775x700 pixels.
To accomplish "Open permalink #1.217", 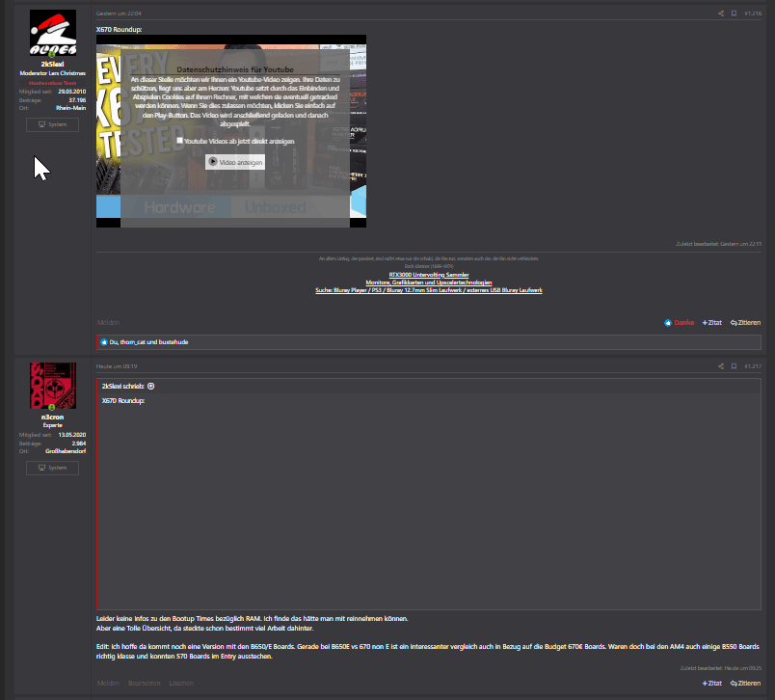I will coord(753,366).
